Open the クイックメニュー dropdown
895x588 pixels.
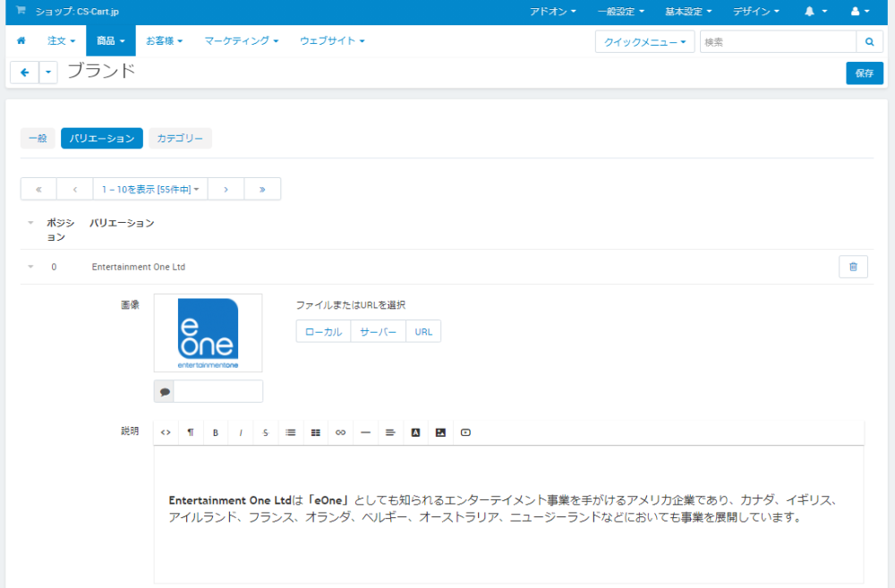(645, 42)
